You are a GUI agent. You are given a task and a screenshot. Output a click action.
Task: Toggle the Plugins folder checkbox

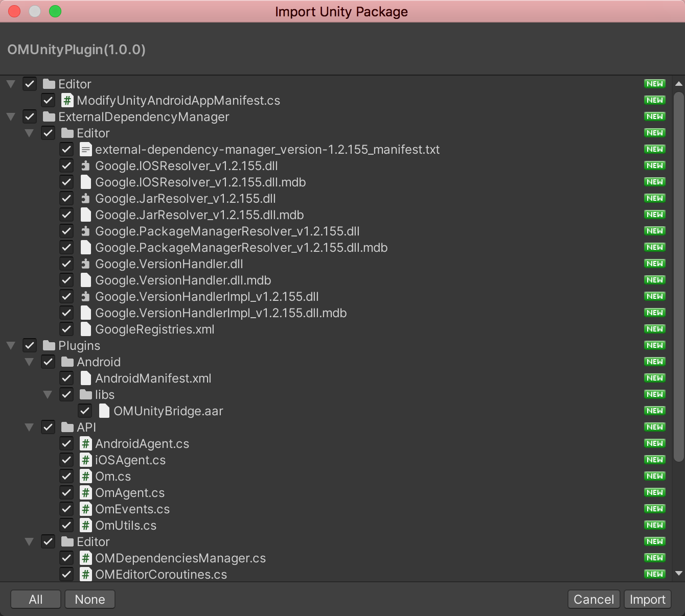(x=30, y=346)
